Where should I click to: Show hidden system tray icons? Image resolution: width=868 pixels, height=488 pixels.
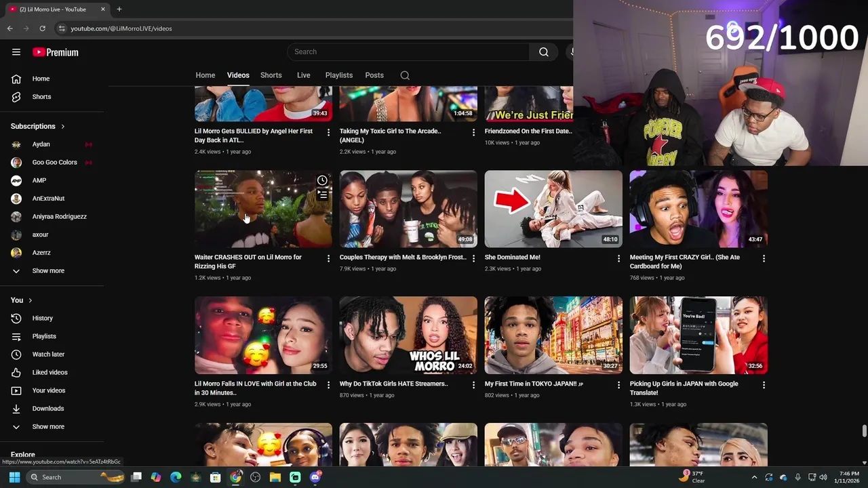pos(754,477)
